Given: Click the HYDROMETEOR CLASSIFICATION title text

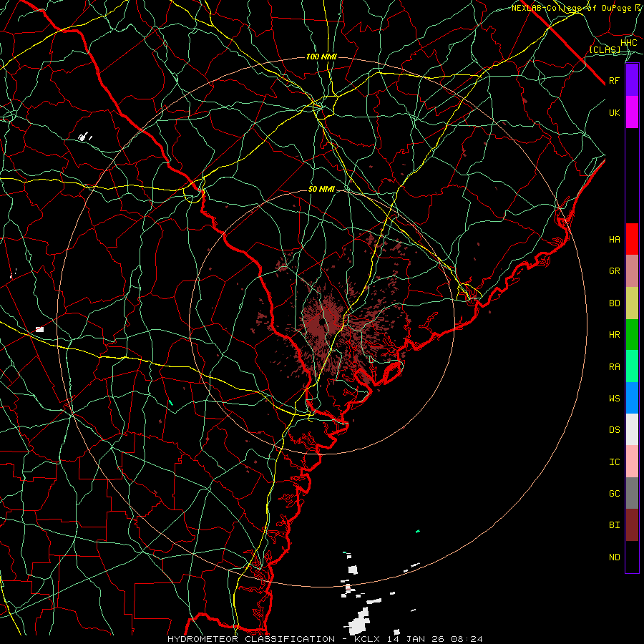Looking at the screenshot, I should tap(251, 639).
